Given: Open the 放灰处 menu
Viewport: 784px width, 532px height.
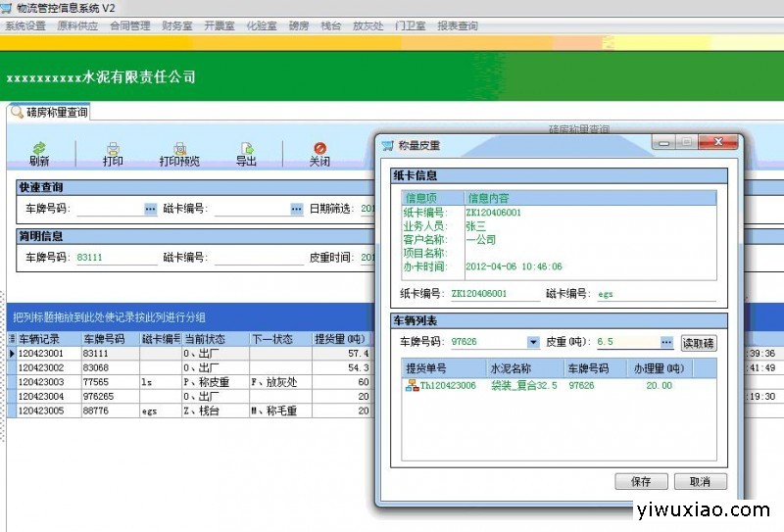Looking at the screenshot, I should click(368, 25).
